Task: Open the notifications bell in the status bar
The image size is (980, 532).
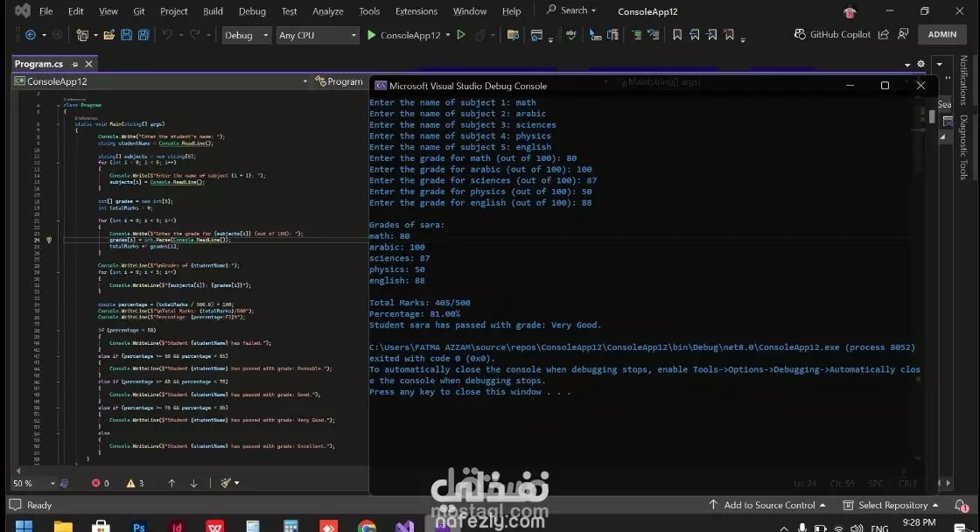Action: click(961, 505)
